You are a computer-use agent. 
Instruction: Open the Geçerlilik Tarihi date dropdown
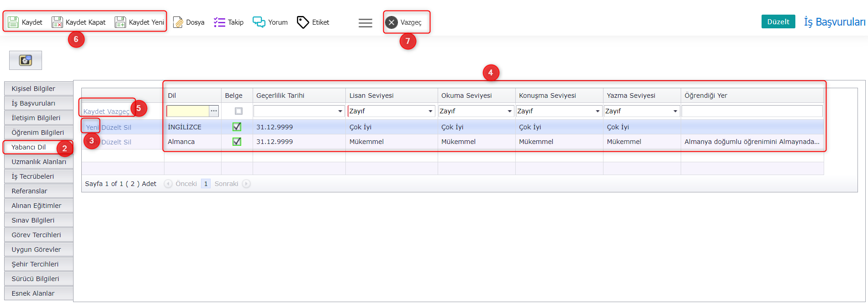(340, 111)
